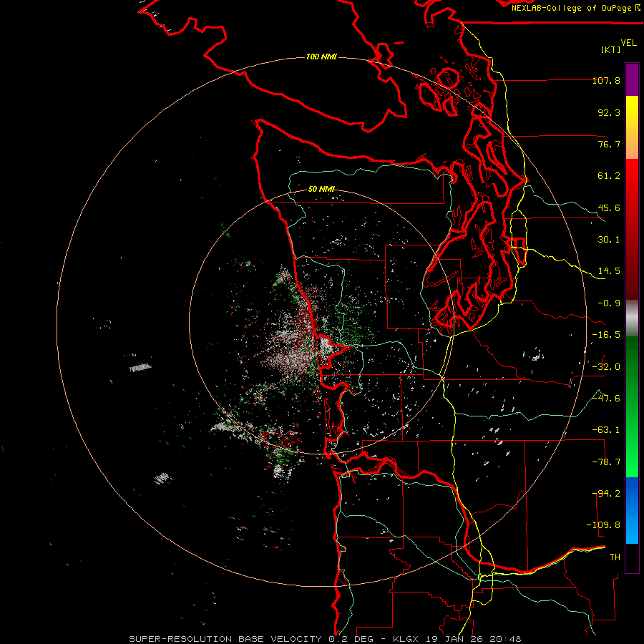
Task: Click the -0.9 legend value
Action: tap(609, 303)
